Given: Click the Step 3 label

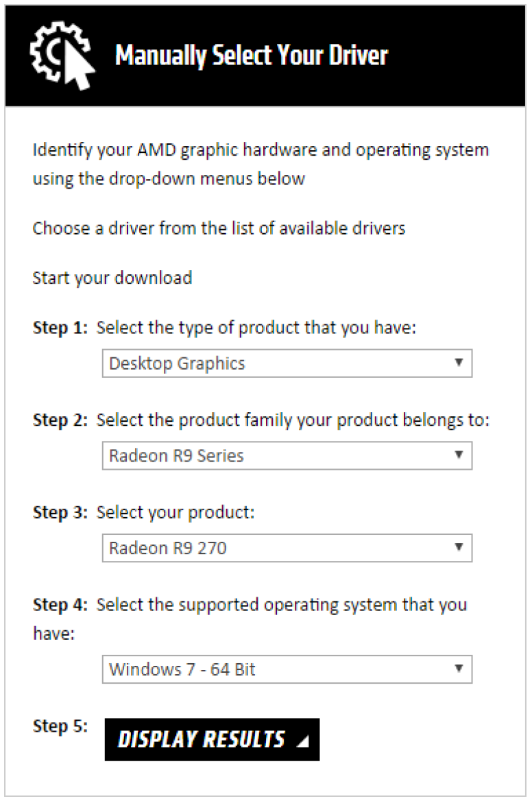Looking at the screenshot, I should [60, 512].
